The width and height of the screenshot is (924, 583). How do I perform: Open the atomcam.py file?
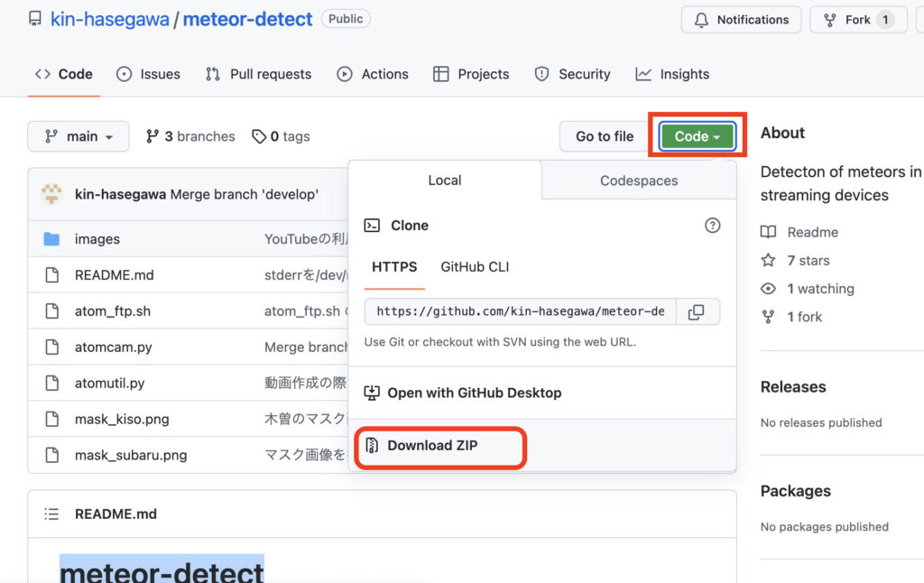(x=113, y=347)
